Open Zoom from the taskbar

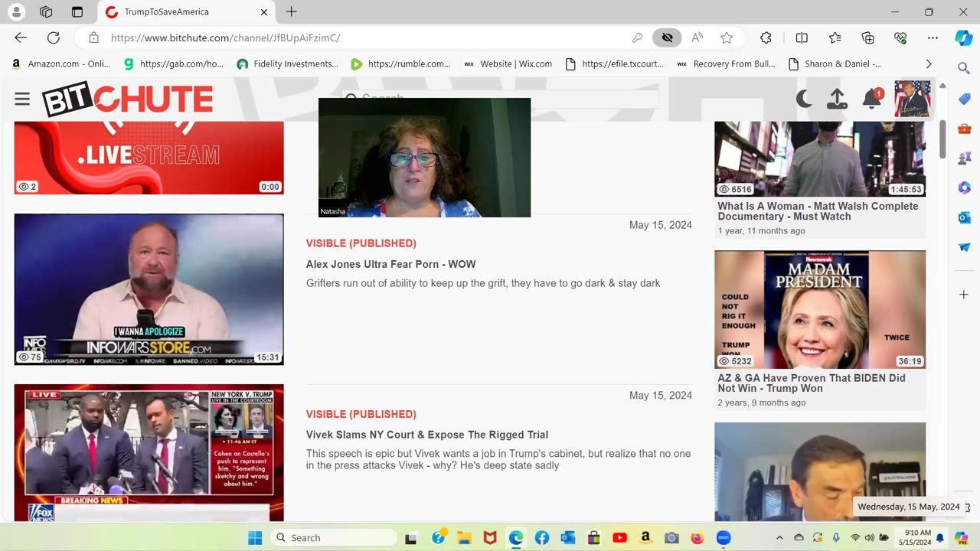pyautogui.click(x=724, y=538)
